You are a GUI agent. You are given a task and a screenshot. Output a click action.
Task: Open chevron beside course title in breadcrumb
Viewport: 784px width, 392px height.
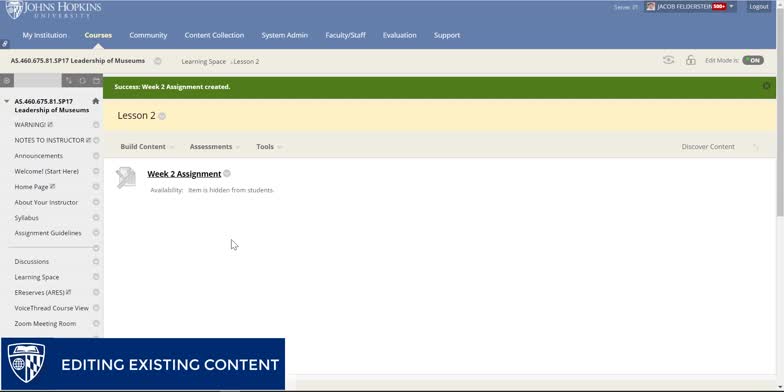158,61
